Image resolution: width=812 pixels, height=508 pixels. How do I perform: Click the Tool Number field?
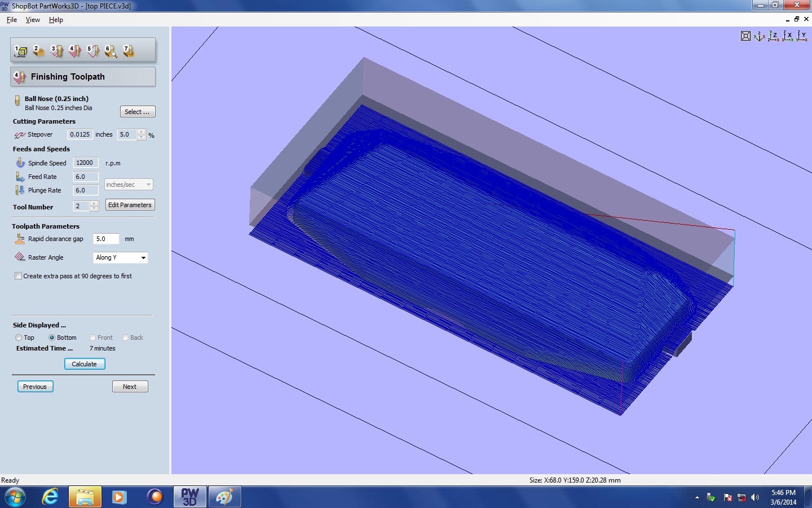pyautogui.click(x=82, y=206)
